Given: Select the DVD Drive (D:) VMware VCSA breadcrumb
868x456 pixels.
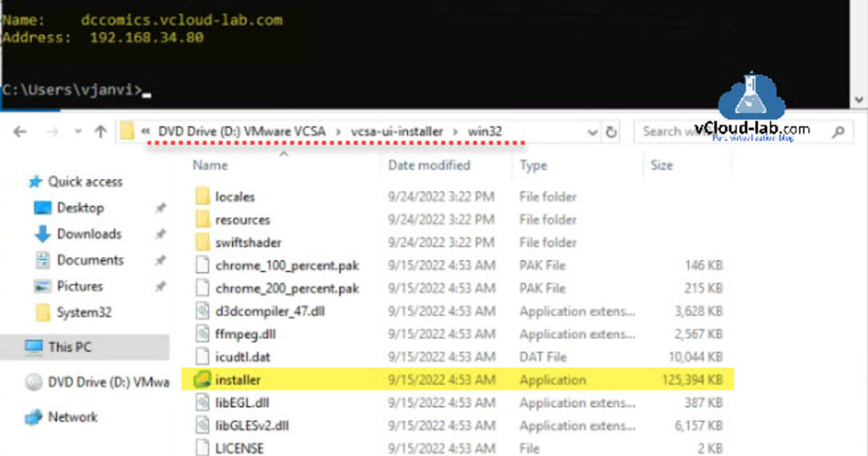Looking at the screenshot, I should coord(242,131).
